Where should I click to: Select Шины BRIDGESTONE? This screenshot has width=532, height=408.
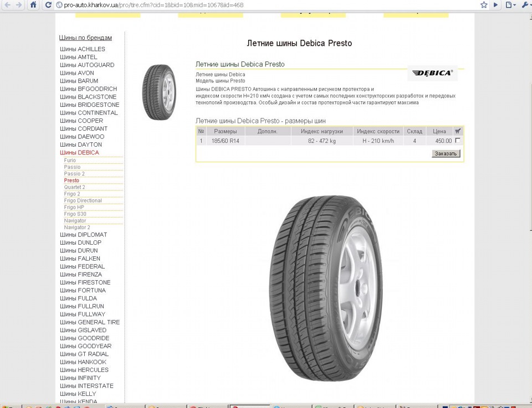tap(90, 105)
